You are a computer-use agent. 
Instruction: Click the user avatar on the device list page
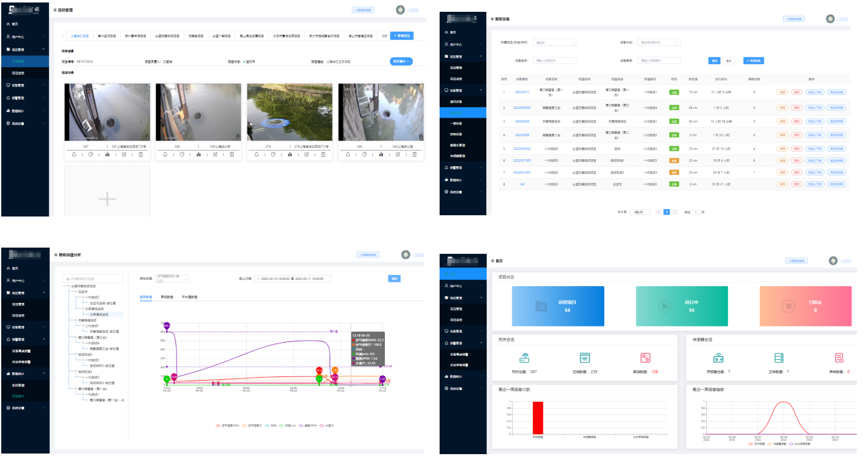tap(830, 19)
